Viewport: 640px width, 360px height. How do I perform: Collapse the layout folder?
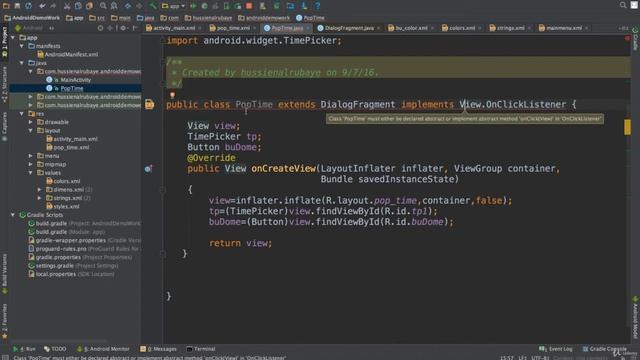[31, 131]
